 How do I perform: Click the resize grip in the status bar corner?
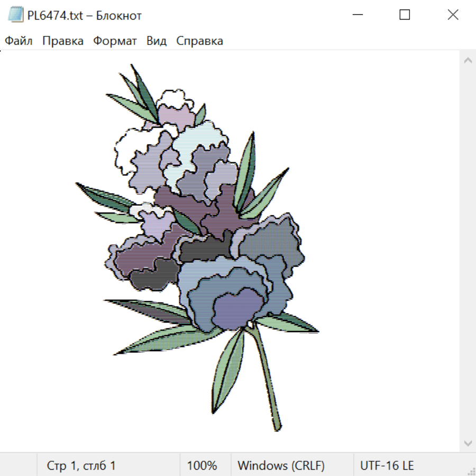(471, 471)
